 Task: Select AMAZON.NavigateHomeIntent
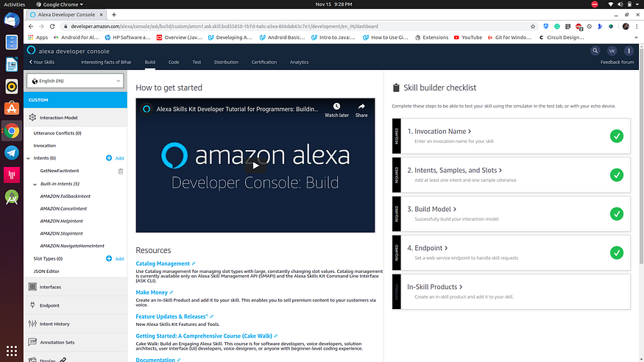72,246
